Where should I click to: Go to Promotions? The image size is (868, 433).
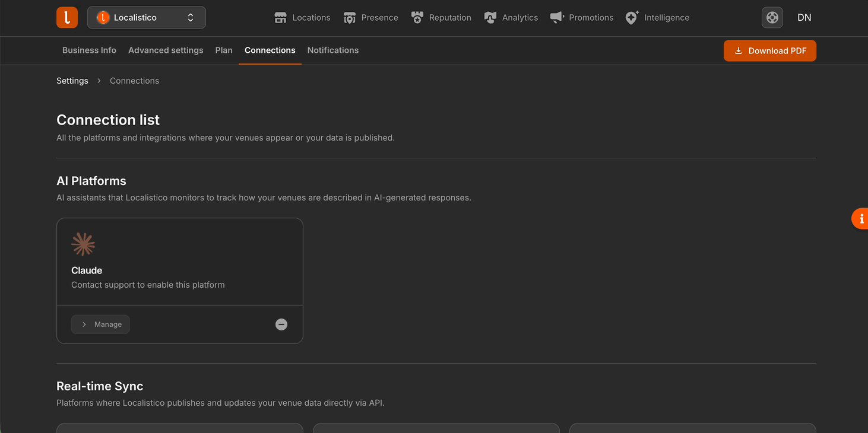click(582, 18)
